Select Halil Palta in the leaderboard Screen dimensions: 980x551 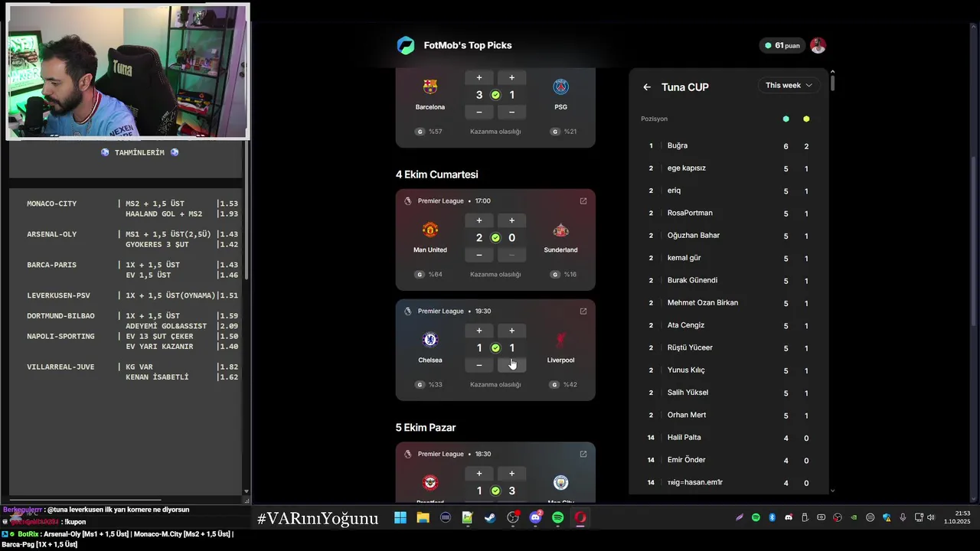(727, 438)
